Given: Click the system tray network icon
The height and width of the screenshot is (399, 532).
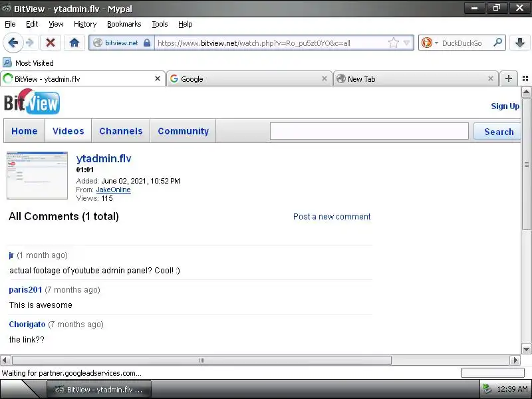Looking at the screenshot, I should pyautogui.click(x=487, y=389).
